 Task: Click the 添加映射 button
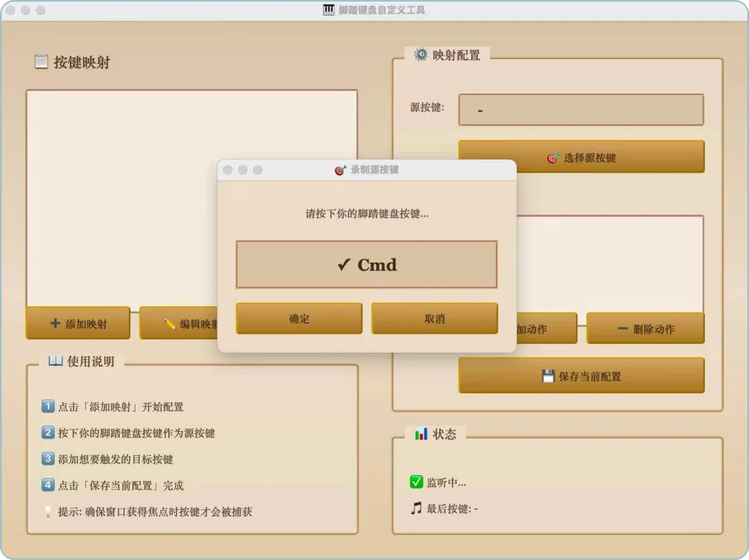pos(78,323)
